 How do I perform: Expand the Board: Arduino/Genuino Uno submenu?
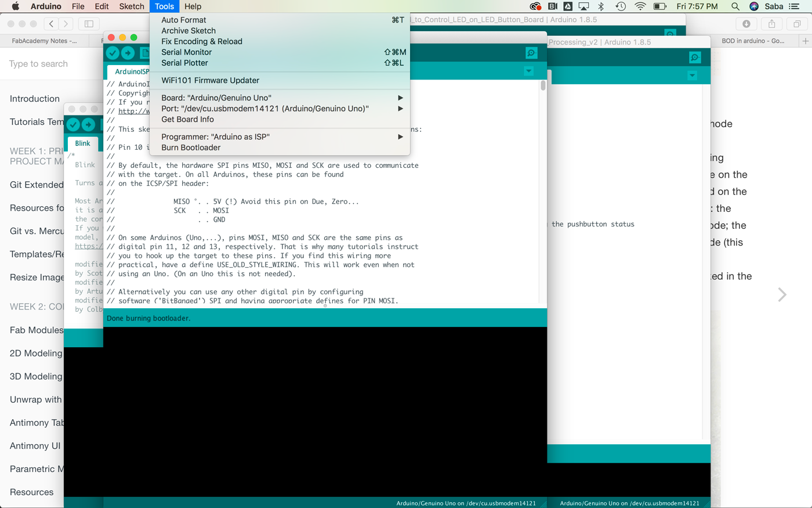pyautogui.click(x=280, y=98)
